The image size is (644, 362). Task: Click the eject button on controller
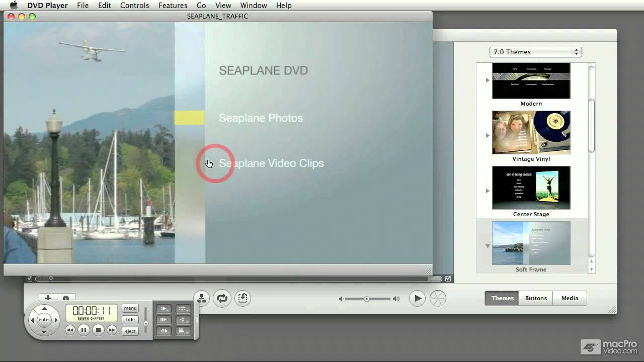[x=130, y=331]
